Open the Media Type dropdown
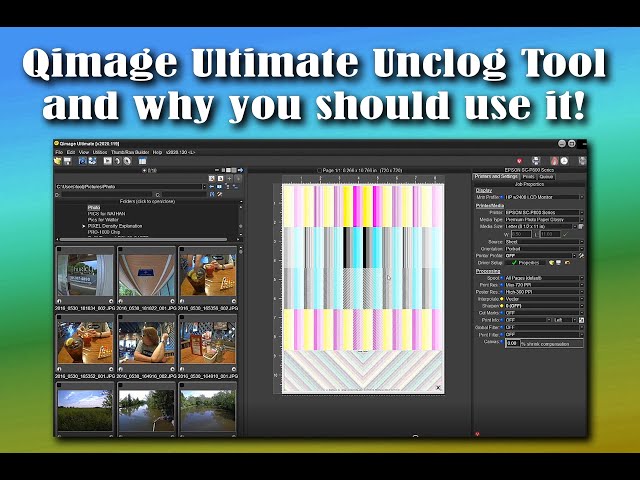The height and width of the screenshot is (480, 640). click(x=544, y=220)
